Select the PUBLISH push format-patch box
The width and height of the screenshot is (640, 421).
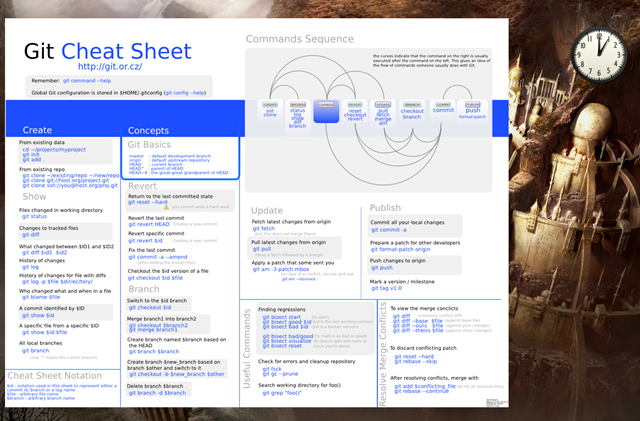(473, 110)
